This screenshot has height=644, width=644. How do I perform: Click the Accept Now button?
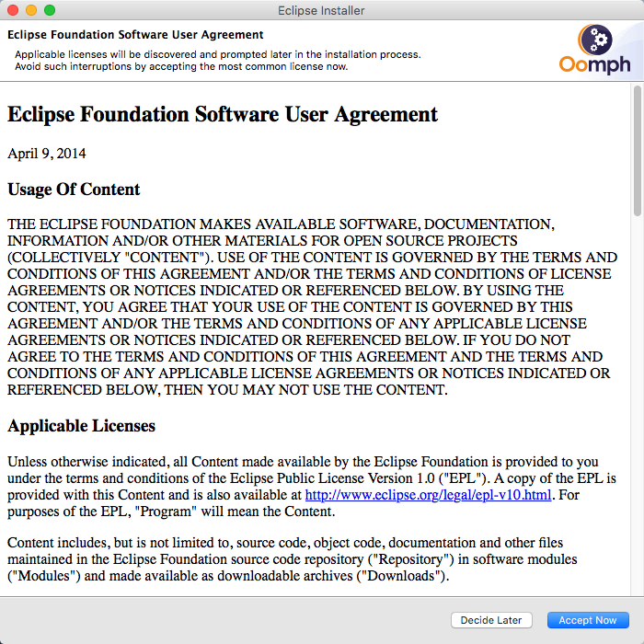tap(588, 620)
